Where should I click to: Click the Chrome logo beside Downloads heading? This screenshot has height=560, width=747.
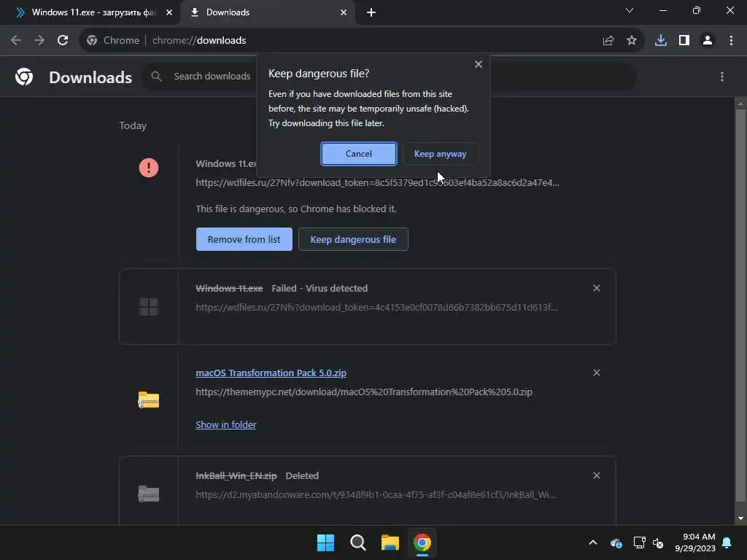[24, 77]
